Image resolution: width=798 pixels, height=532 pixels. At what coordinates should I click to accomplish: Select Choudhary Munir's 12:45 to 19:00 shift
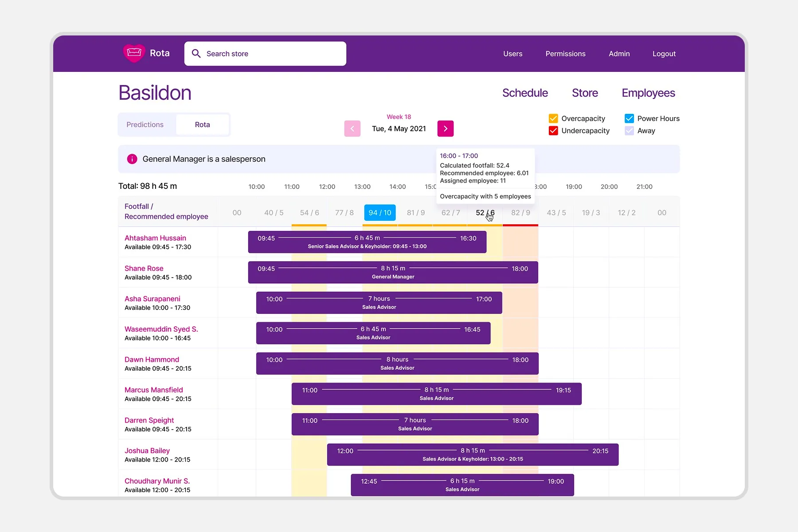pos(462,485)
